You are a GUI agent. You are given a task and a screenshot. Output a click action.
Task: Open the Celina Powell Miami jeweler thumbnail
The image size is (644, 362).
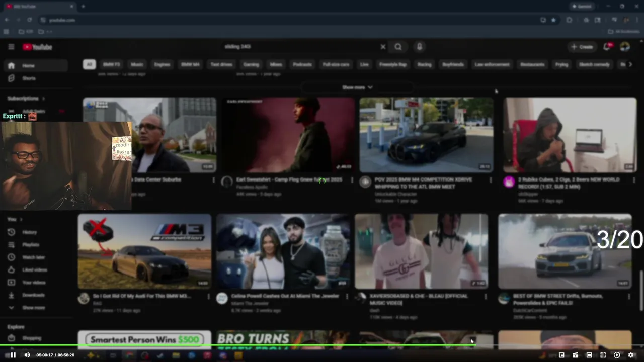pos(283,251)
